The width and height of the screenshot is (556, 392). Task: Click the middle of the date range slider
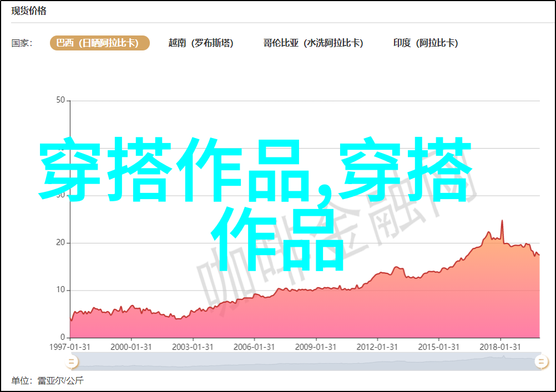pos(305,362)
